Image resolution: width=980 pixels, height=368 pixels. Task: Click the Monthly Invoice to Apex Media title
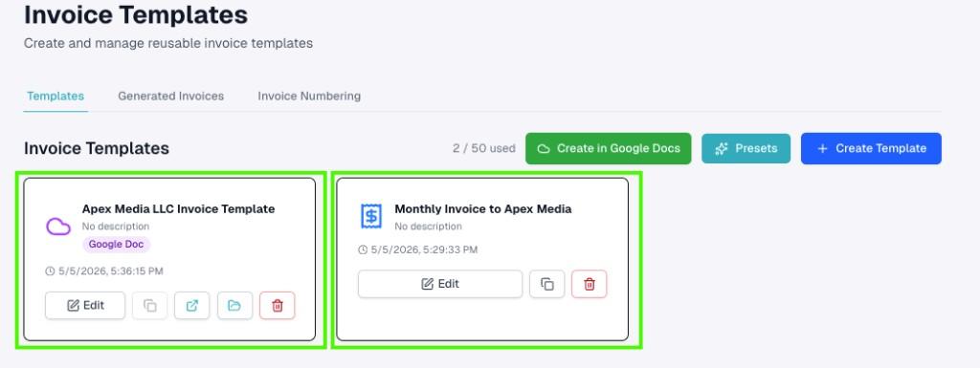[x=483, y=209]
